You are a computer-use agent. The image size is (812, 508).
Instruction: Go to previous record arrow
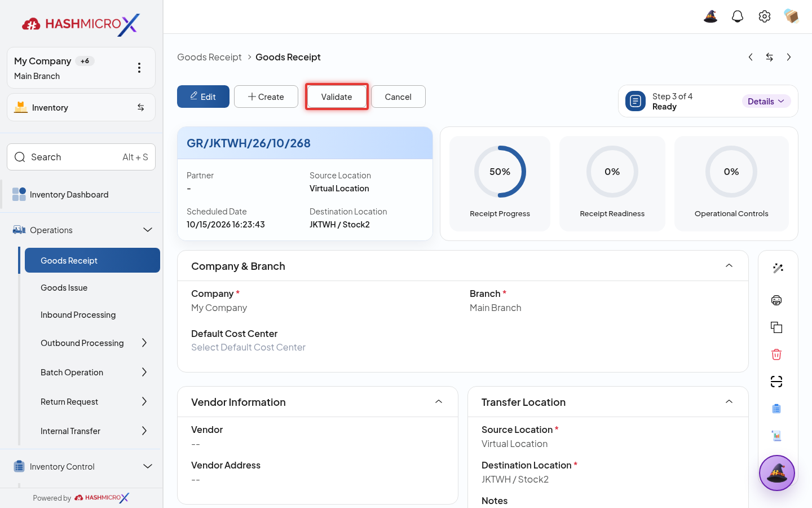[751, 57]
